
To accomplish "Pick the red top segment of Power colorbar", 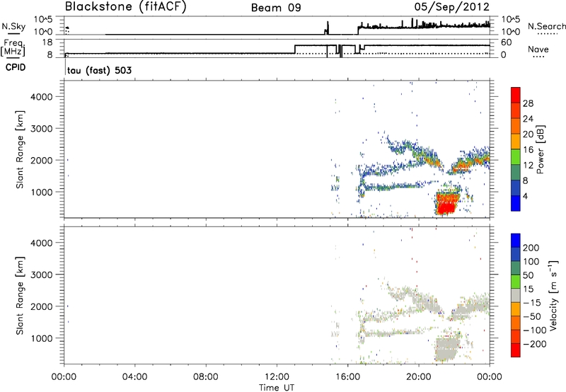I will pyautogui.click(x=516, y=95).
